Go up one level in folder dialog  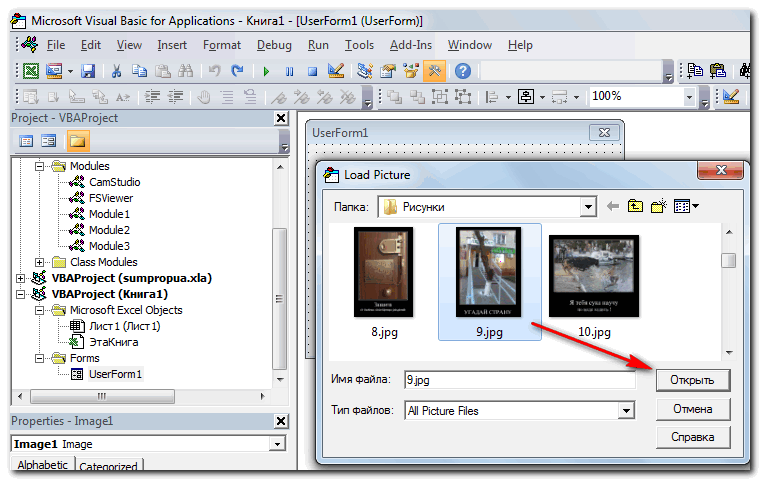pyautogui.click(x=635, y=206)
